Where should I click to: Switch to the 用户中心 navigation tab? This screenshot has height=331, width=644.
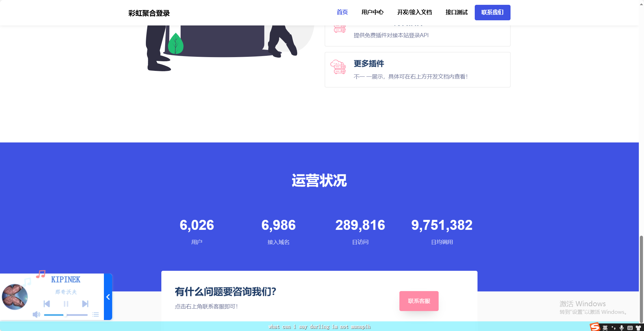372,12
